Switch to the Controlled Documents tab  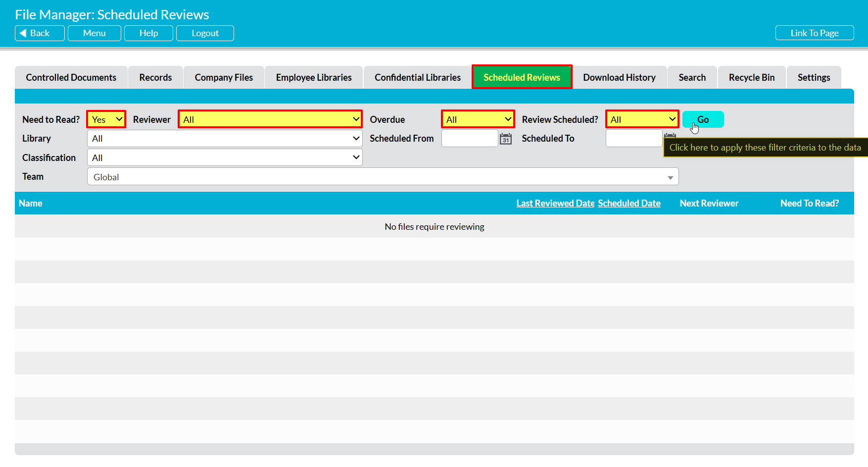(71, 78)
